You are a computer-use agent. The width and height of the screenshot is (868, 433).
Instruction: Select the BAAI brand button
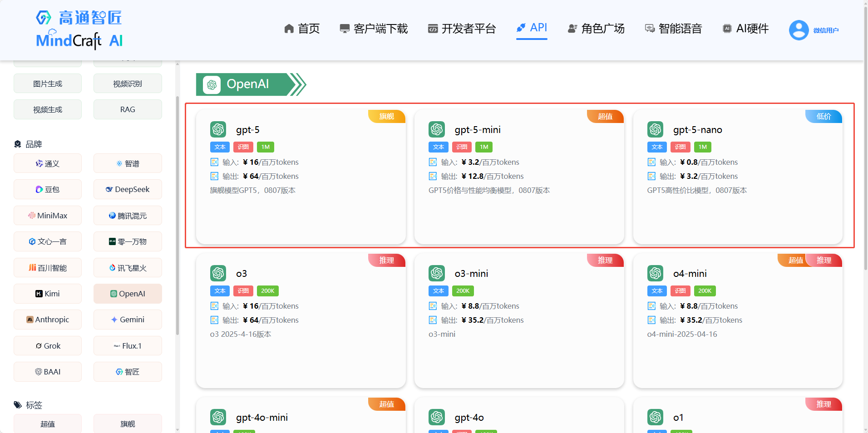[x=48, y=372]
